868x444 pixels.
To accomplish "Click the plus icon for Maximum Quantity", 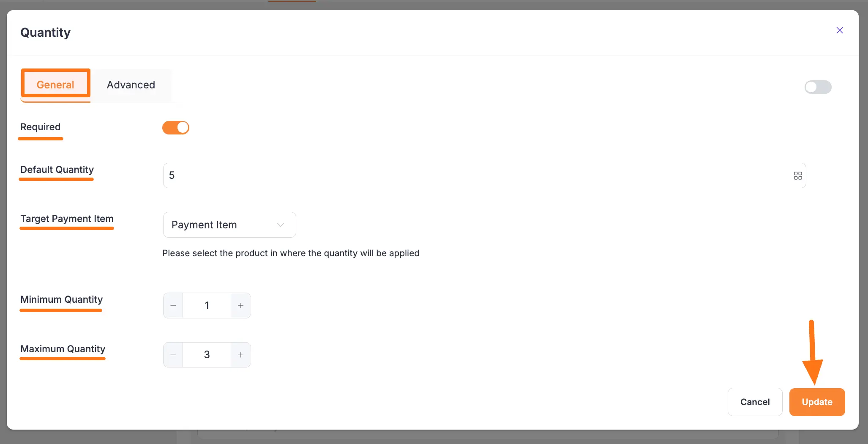I will pyautogui.click(x=240, y=355).
